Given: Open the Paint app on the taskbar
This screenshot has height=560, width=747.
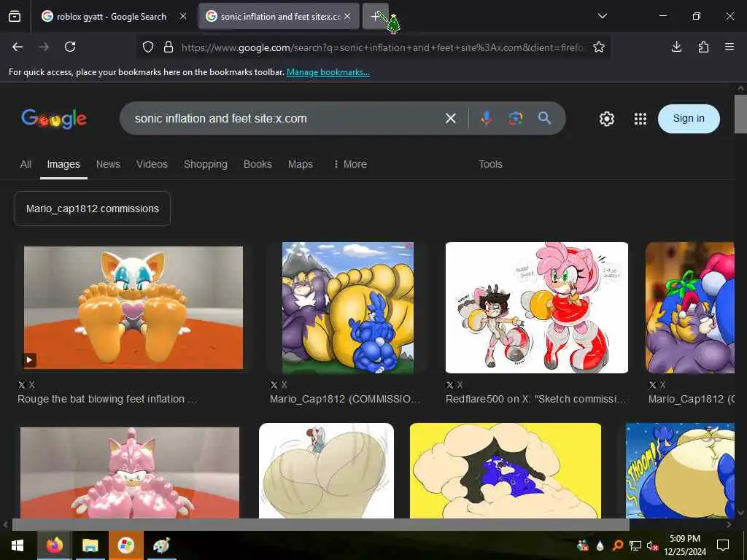Looking at the screenshot, I should (161, 545).
